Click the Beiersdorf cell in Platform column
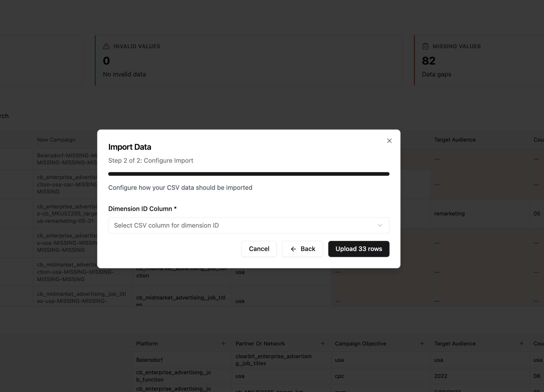Viewport: 544px width, 392px height. pos(150,360)
